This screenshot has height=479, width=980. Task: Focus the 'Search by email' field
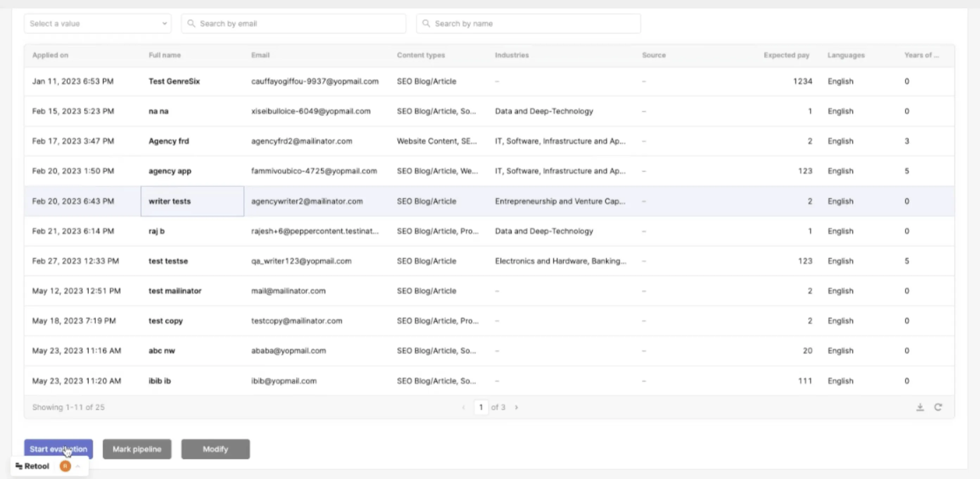click(x=293, y=24)
